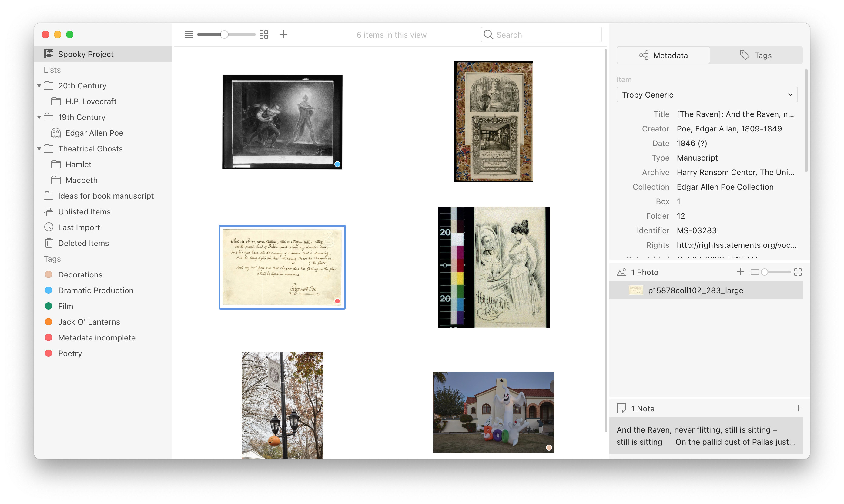Screen dimensions: 844x504
Task: Click the photo icon beside 1 Photo
Action: click(x=621, y=272)
